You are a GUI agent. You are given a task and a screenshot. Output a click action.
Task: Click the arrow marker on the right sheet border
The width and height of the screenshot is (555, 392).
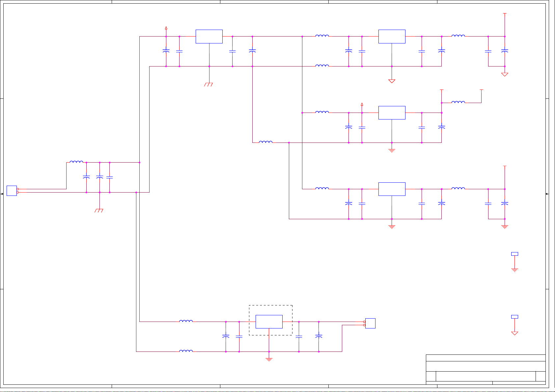[x=547, y=194]
